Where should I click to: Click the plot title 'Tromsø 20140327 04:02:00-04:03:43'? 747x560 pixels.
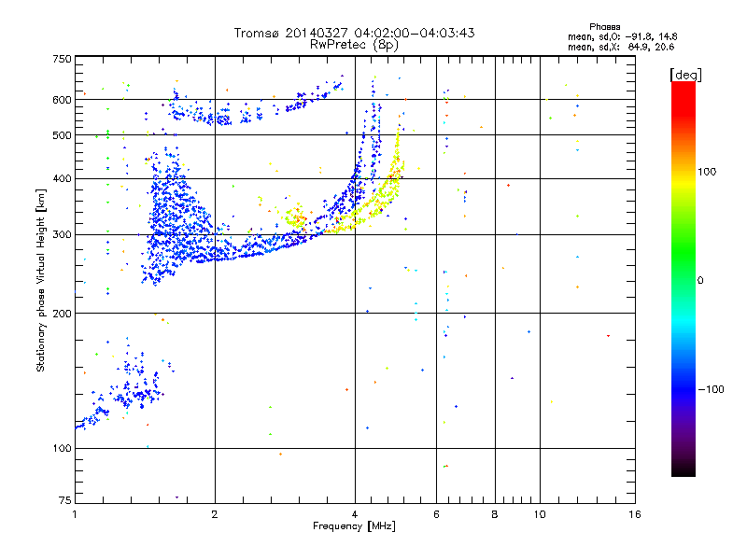click(x=354, y=33)
